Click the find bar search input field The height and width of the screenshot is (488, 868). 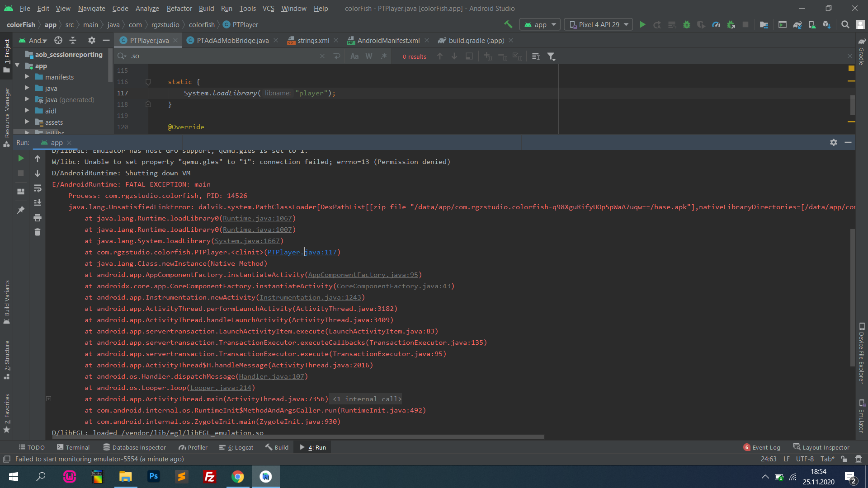222,56
